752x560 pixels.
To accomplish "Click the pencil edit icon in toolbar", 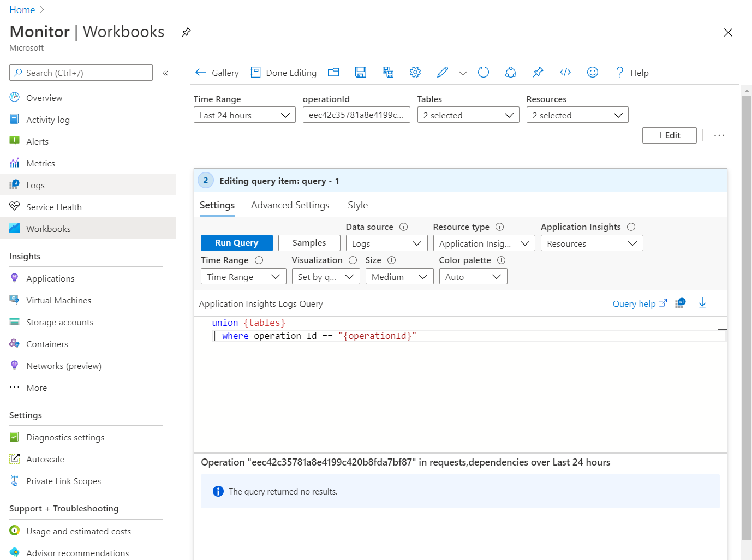I will coord(443,72).
